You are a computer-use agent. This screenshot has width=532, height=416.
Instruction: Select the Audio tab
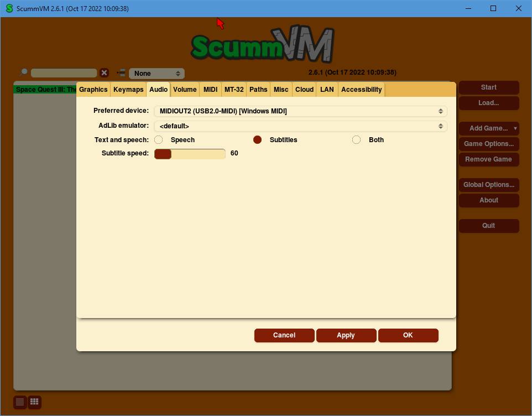[x=159, y=90]
